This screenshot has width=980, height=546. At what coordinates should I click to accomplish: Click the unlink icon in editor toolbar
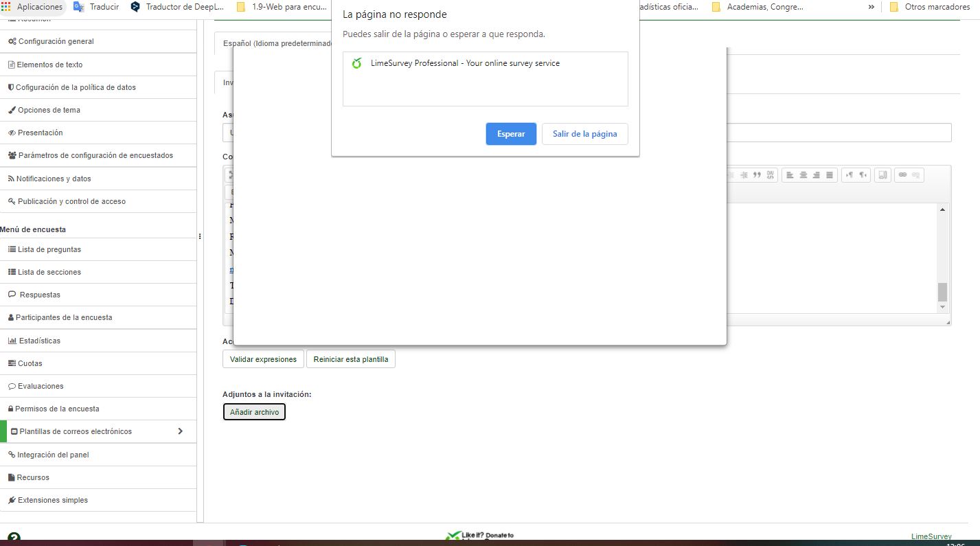coord(915,175)
